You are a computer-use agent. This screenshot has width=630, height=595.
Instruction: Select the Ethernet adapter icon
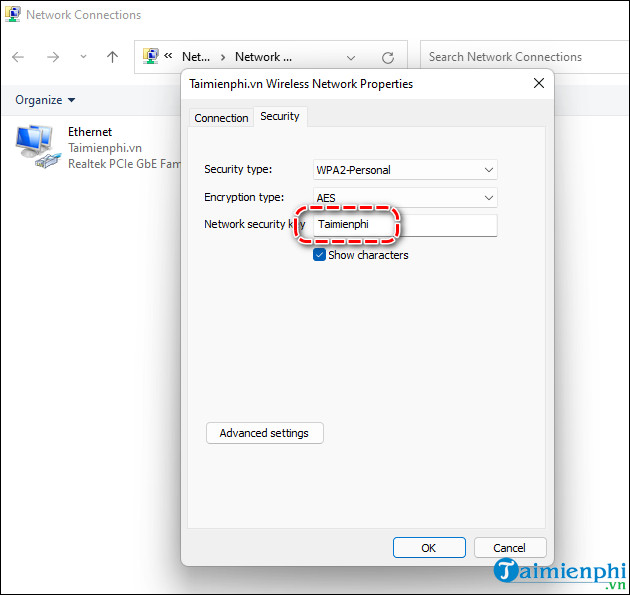pos(39,146)
